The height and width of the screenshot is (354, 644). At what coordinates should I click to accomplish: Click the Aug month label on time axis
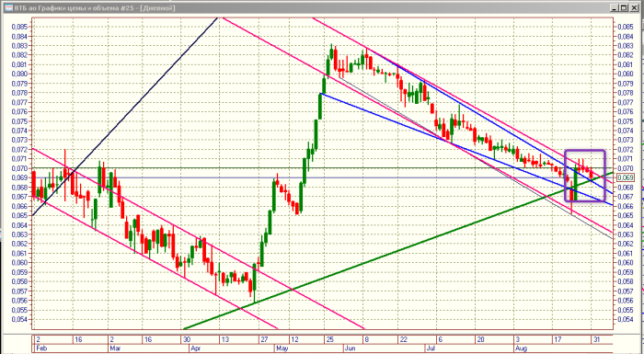coord(522,348)
